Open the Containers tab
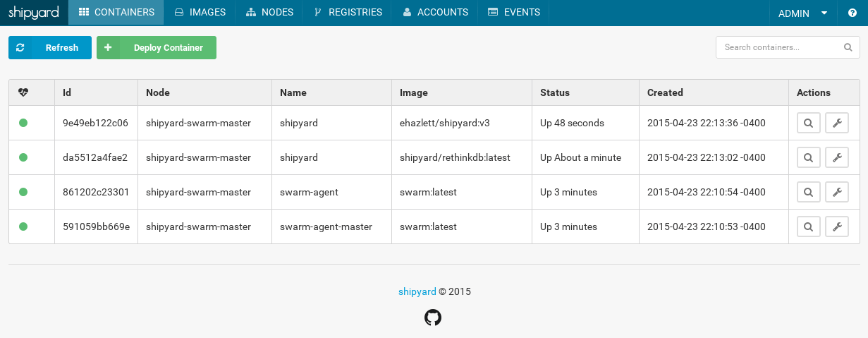The width and height of the screenshot is (868, 338). (116, 12)
